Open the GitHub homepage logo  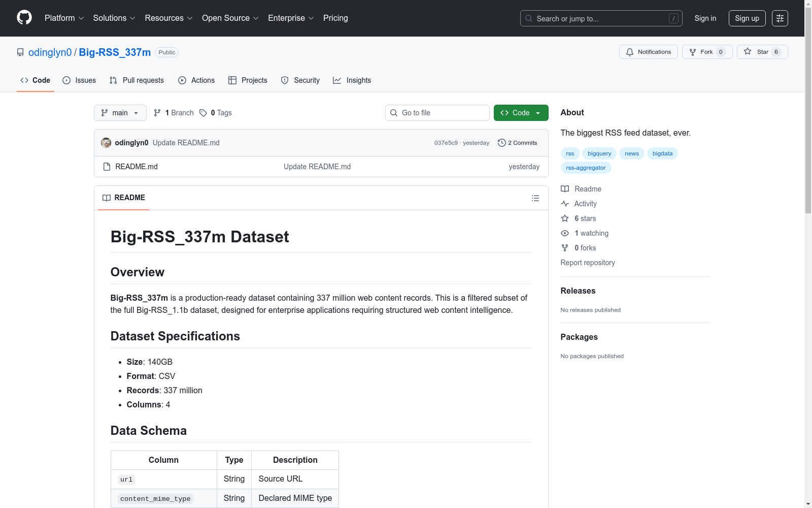tap(24, 18)
